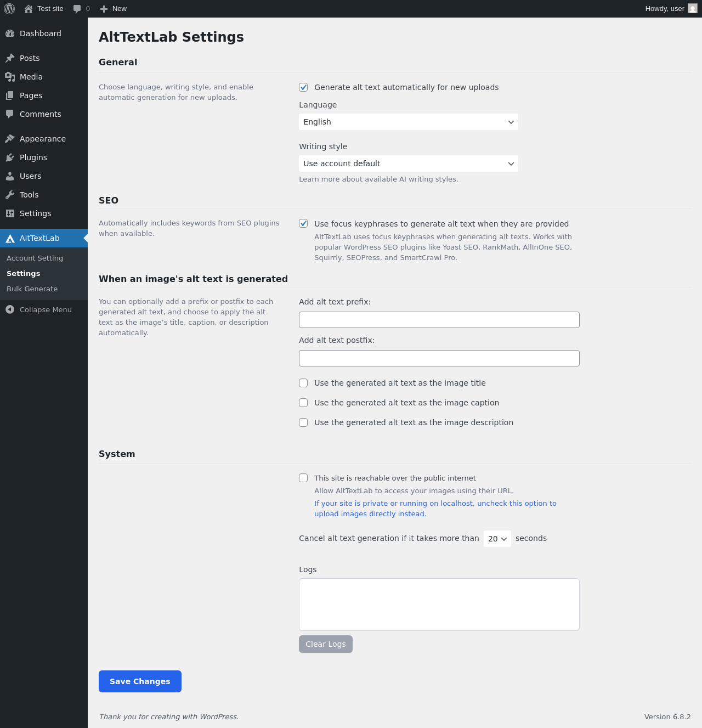Click the WordPress logo icon
The width and height of the screenshot is (702, 728).
[x=9, y=9]
